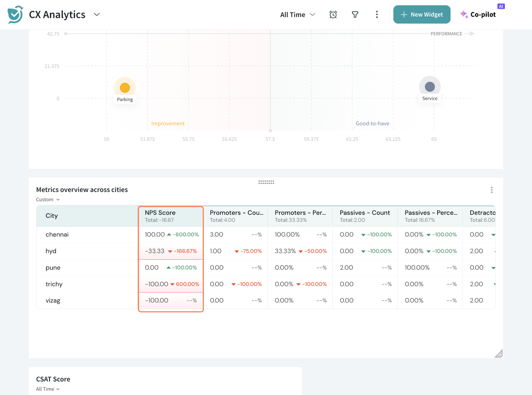Expand the Custom time period dropdown
This screenshot has height=395, width=532.
pos(48,199)
